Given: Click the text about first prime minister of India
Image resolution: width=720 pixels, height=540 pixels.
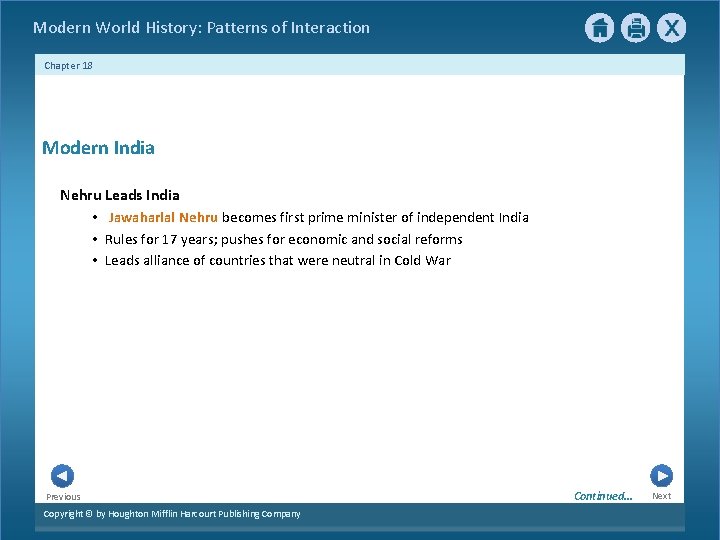Looking at the screenshot, I should 375,217.
